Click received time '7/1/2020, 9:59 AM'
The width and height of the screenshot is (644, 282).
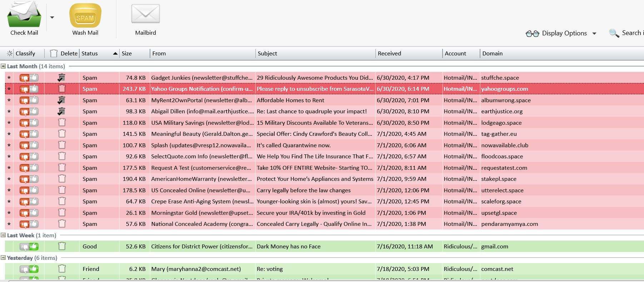tap(401, 179)
